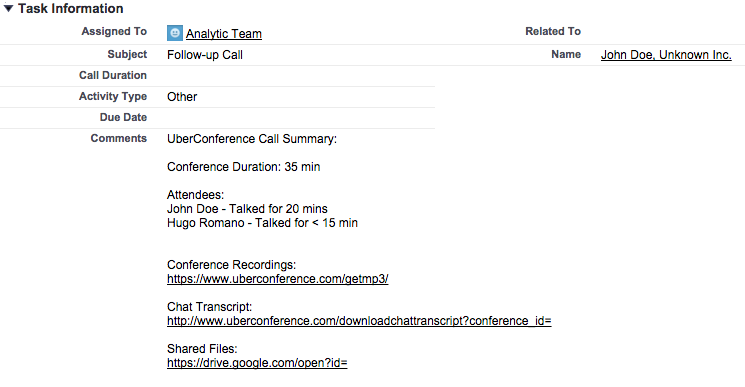Open the downloadchattranscript URL

point(359,321)
